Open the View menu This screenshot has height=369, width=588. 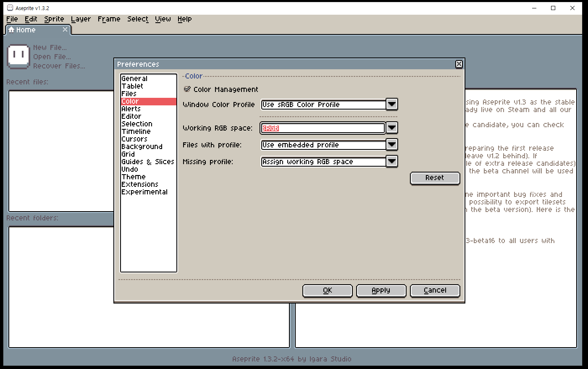coord(163,19)
